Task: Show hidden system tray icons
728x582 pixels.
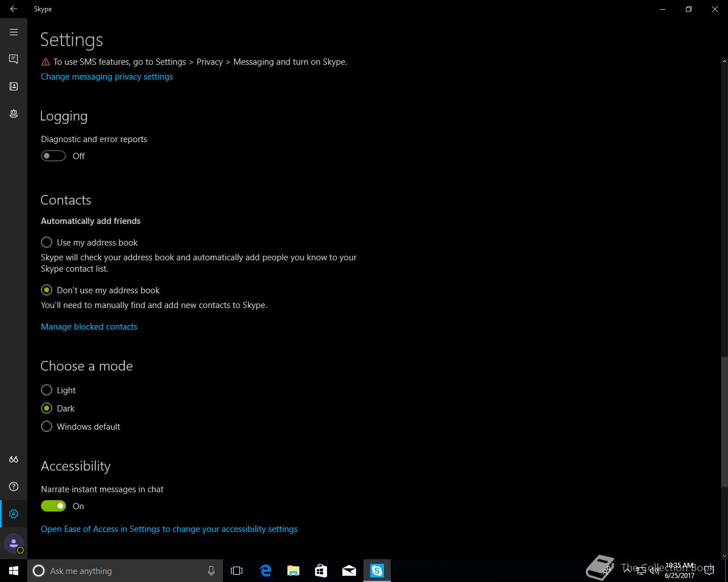Action: point(627,571)
